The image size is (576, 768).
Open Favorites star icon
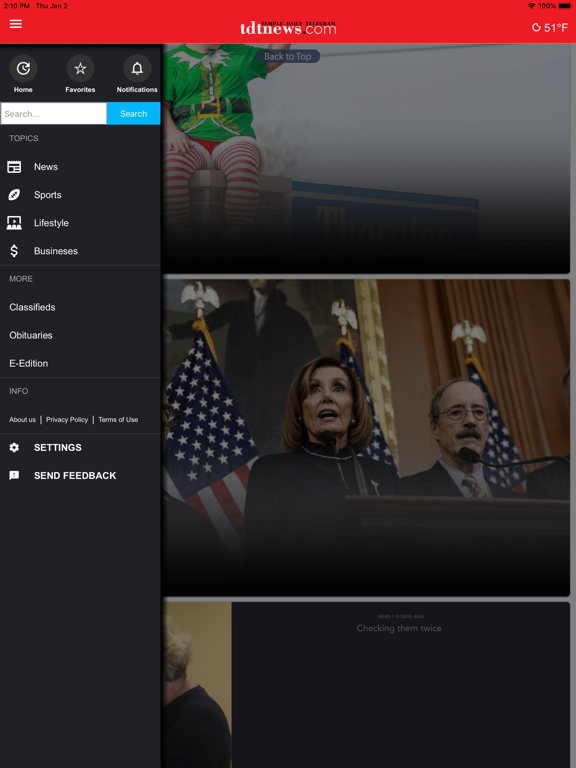(x=80, y=68)
